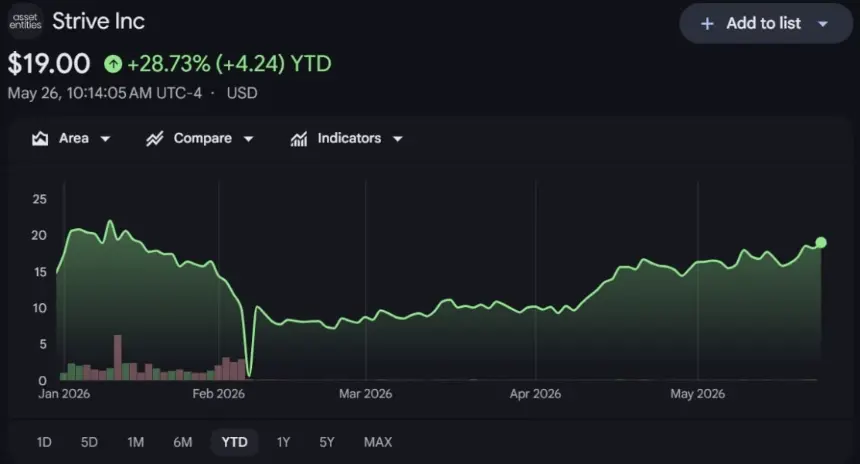The height and width of the screenshot is (464, 860).
Task: Click the Feb 2026 axis label
Action: tap(218, 394)
